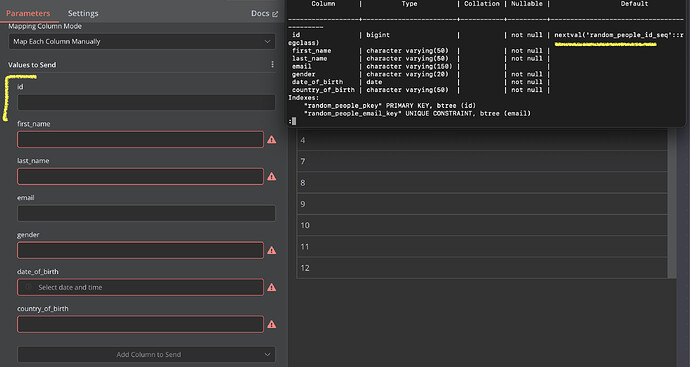This screenshot has width=690, height=367.
Task: Switch to the Parameters tab
Action: click(x=28, y=13)
